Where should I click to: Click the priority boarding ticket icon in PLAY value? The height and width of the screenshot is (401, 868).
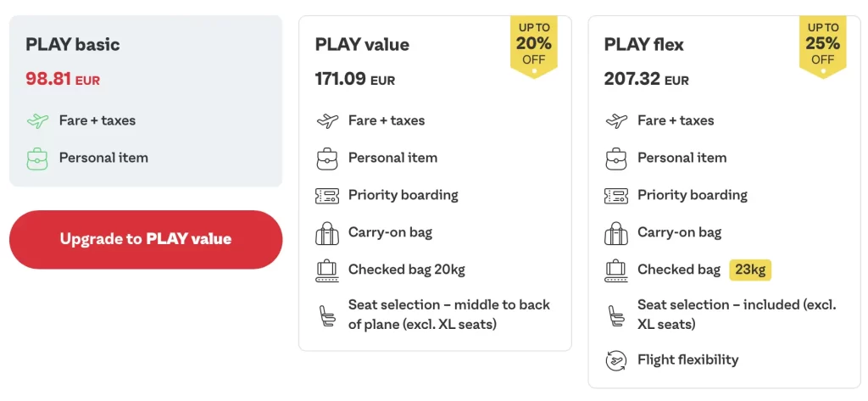327,195
